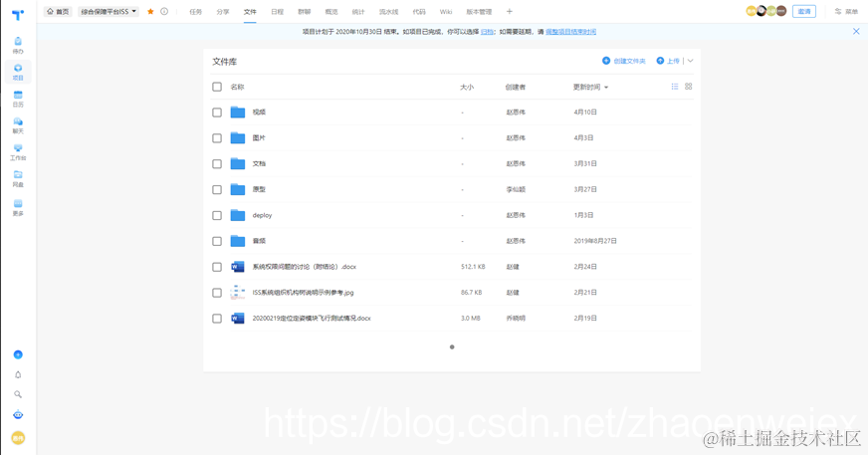This screenshot has width=868, height=455.
Task: Click the plus icon to add a tab
Action: click(510, 12)
